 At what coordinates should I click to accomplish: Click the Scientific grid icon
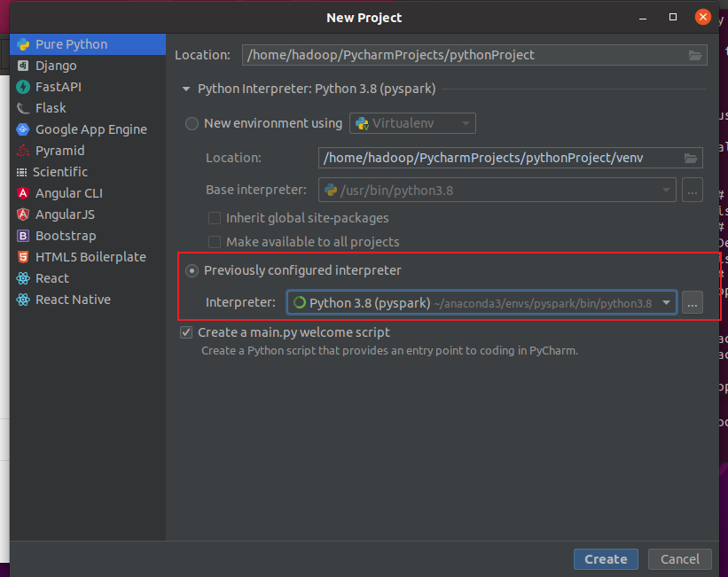(x=21, y=172)
